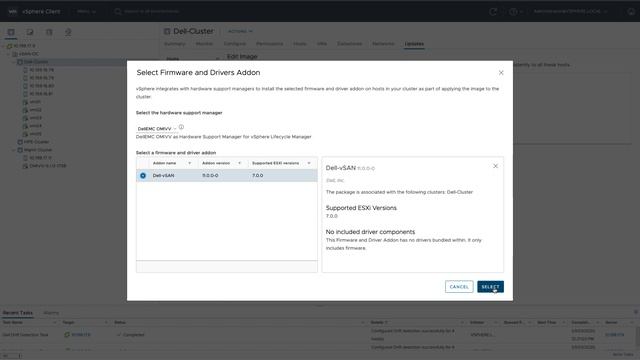Open the Alarms tab in the bottom panel

pos(51,313)
